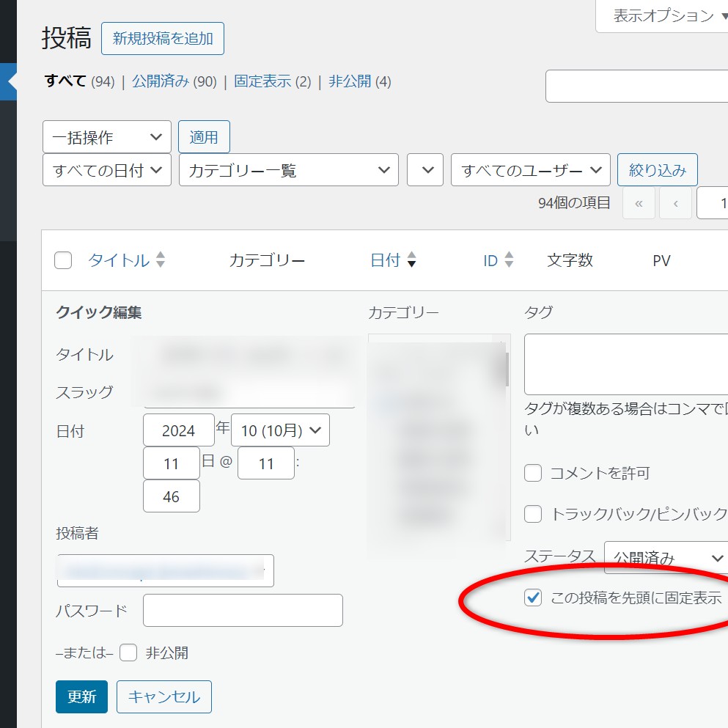Enable the トラックバック/ピンバック checkbox

coord(533,513)
